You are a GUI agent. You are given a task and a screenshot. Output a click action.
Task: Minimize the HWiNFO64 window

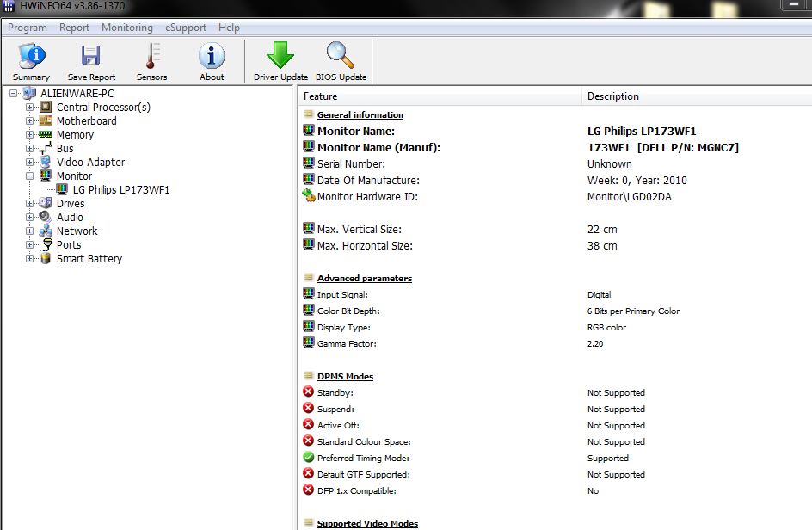click(x=793, y=4)
